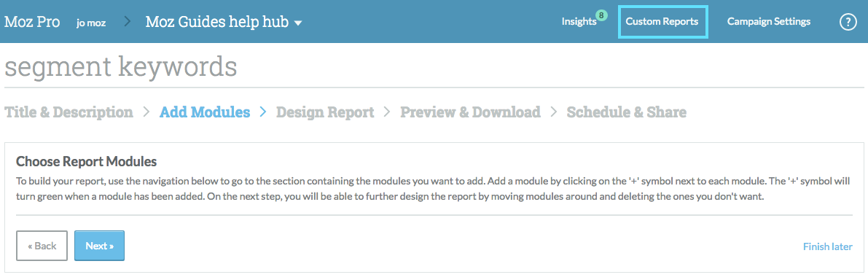Open the Moz Guides help hub campaign selector
The height and width of the screenshot is (280, 868).
(x=224, y=22)
